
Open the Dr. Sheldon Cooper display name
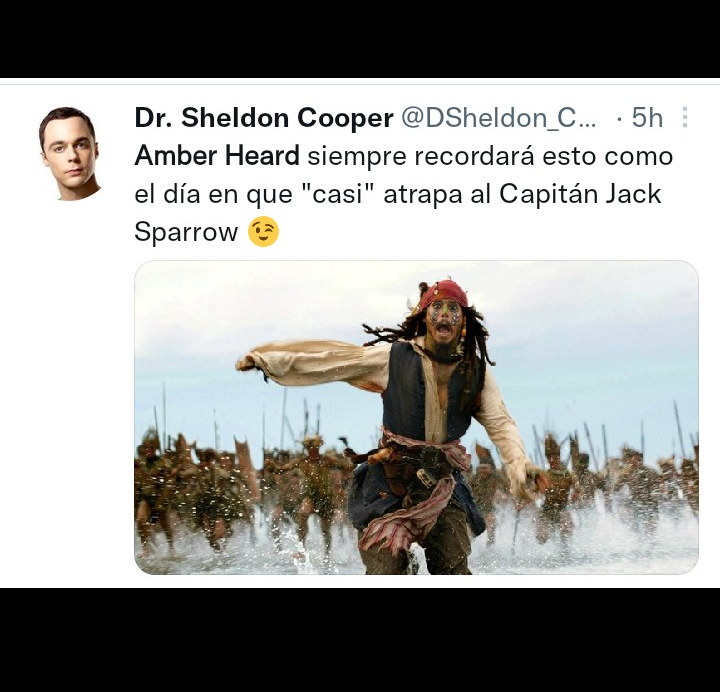[x=264, y=118]
